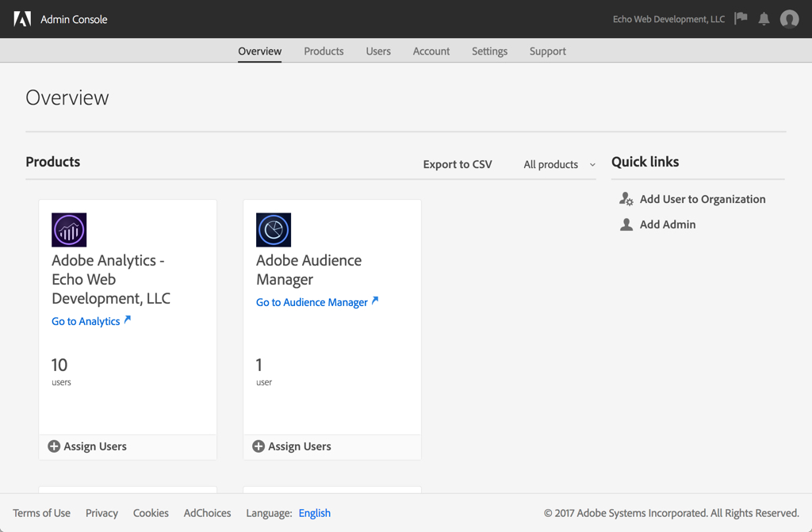This screenshot has height=532, width=812.
Task: Click the Add Admin quick link
Action: pos(668,224)
